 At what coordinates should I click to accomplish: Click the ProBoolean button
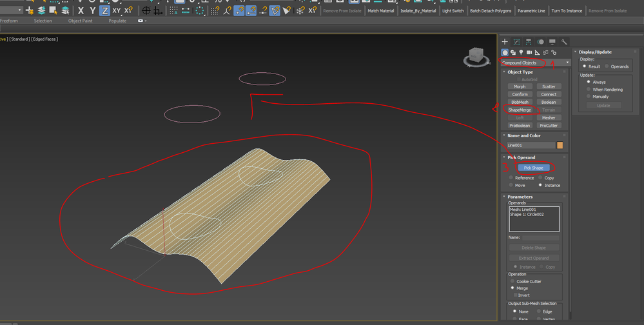(x=520, y=126)
